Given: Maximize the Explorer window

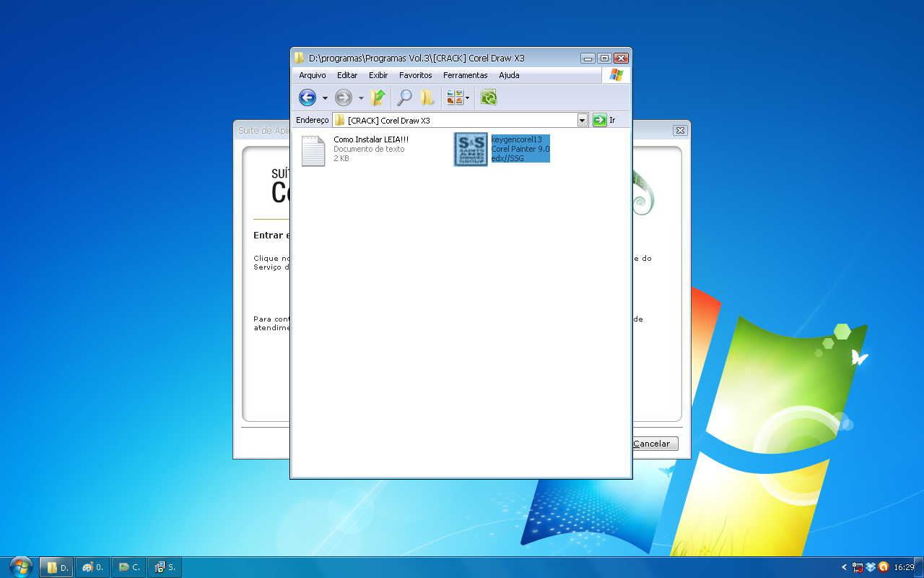Looking at the screenshot, I should pyautogui.click(x=604, y=59).
